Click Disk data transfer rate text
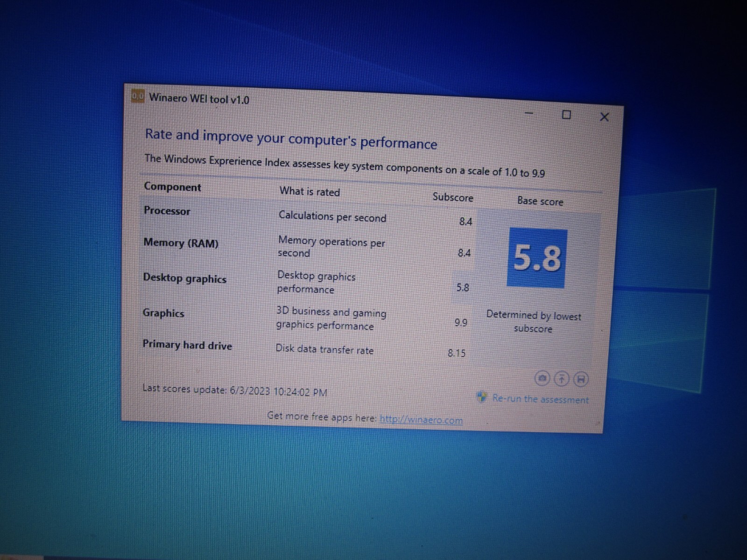Viewport: 747px width, 560px height. point(324,349)
